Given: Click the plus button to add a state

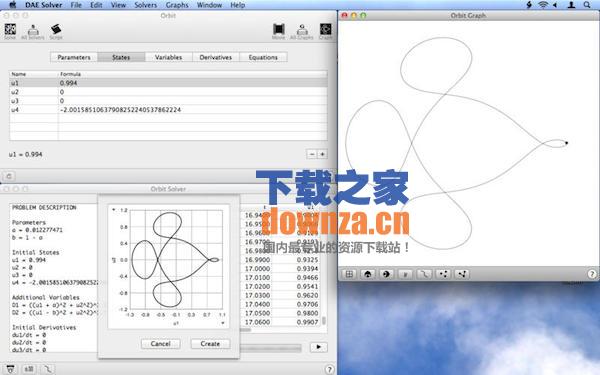Looking at the screenshot, I should pos(322,154).
